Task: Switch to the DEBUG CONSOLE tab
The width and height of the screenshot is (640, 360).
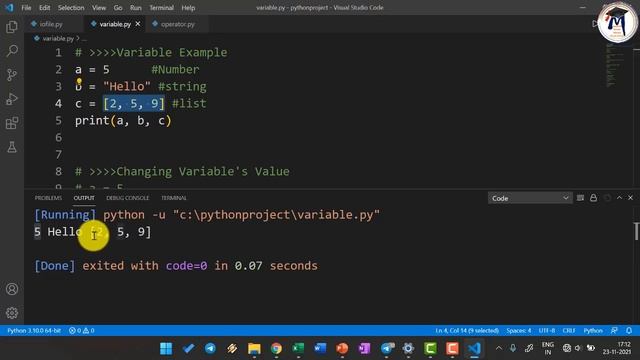Action: [x=128, y=198]
